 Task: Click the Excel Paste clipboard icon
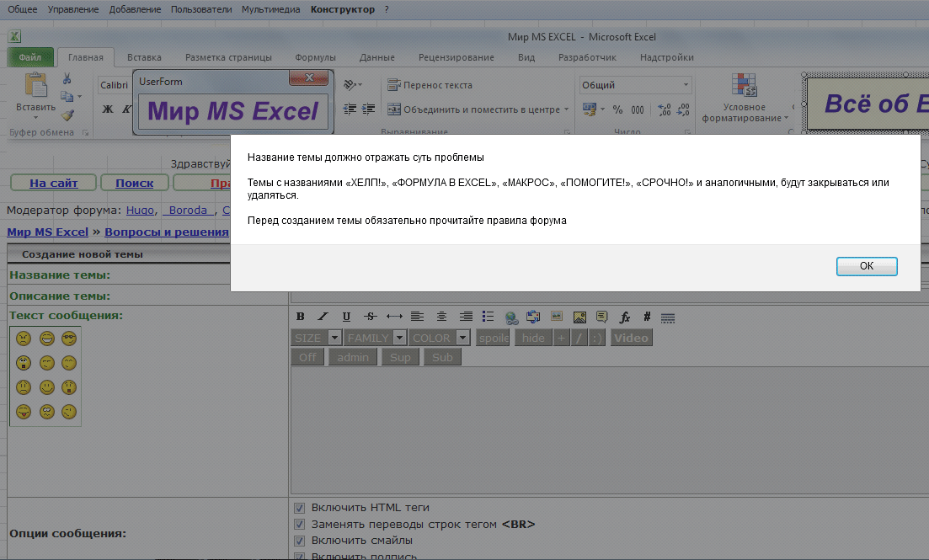tap(36, 85)
